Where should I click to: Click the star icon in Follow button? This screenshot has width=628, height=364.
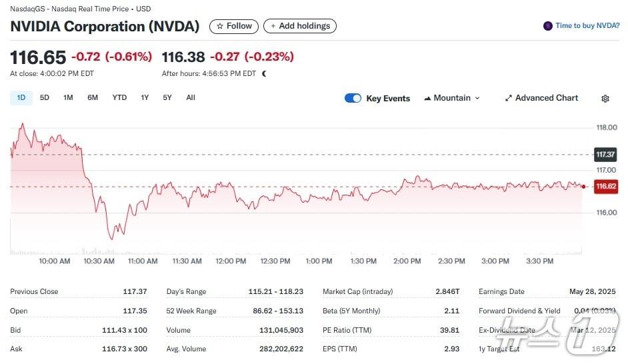[x=220, y=26]
